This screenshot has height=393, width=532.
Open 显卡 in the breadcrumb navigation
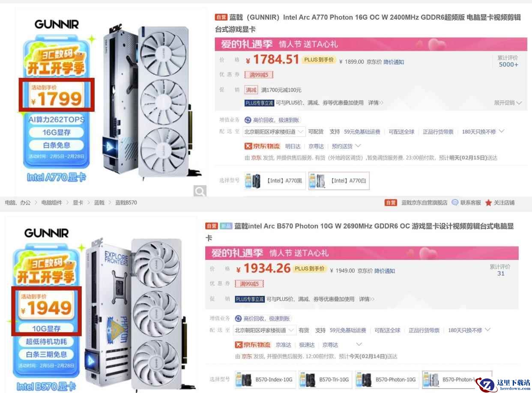pyautogui.click(x=78, y=202)
